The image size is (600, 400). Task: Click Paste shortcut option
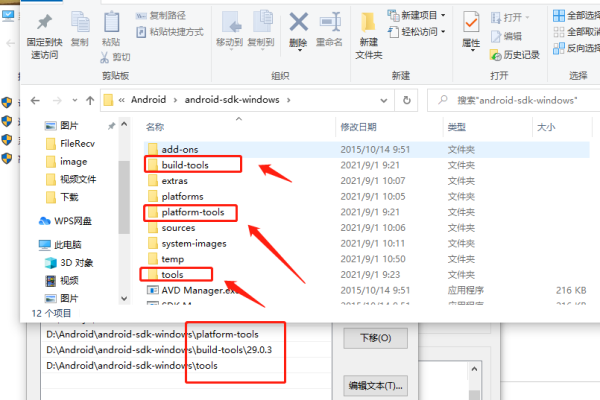(x=170, y=32)
